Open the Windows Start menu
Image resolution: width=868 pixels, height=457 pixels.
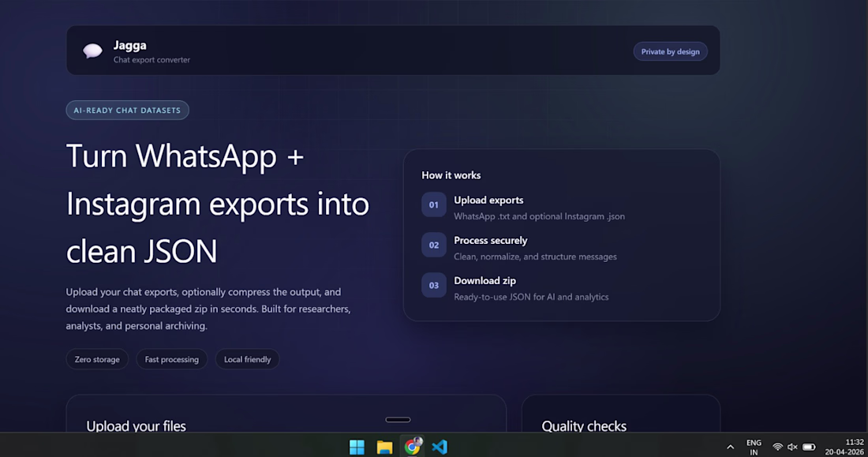coord(357,447)
